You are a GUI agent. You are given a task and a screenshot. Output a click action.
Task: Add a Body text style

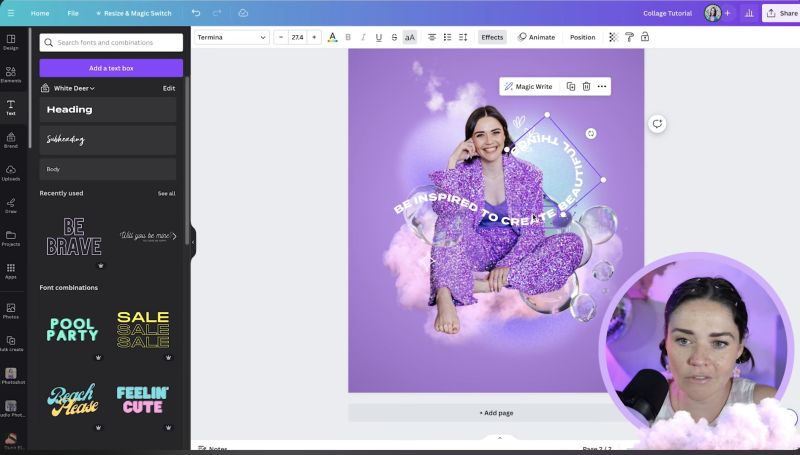[x=108, y=169]
